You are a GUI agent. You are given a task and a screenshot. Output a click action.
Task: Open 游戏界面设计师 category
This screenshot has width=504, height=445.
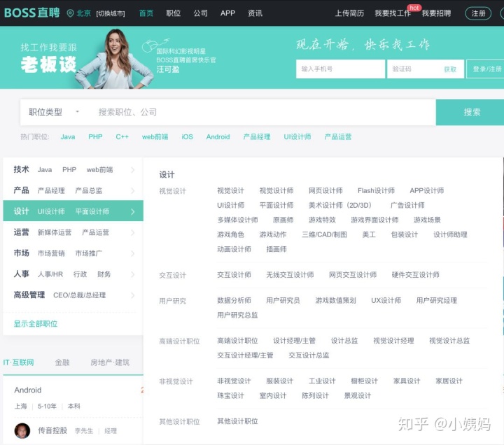(x=374, y=220)
